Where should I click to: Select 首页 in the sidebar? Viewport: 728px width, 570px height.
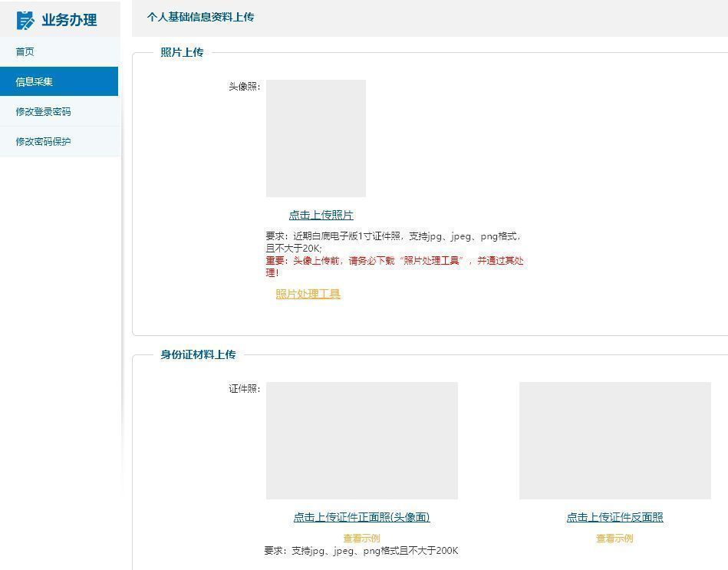[x=23, y=51]
